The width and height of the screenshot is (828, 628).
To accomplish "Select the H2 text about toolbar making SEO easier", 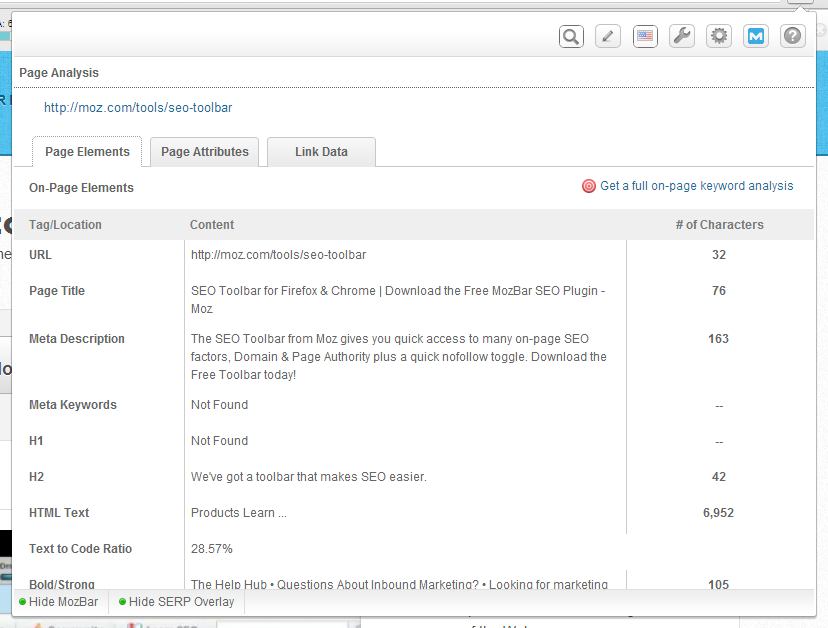I will click(x=308, y=476).
